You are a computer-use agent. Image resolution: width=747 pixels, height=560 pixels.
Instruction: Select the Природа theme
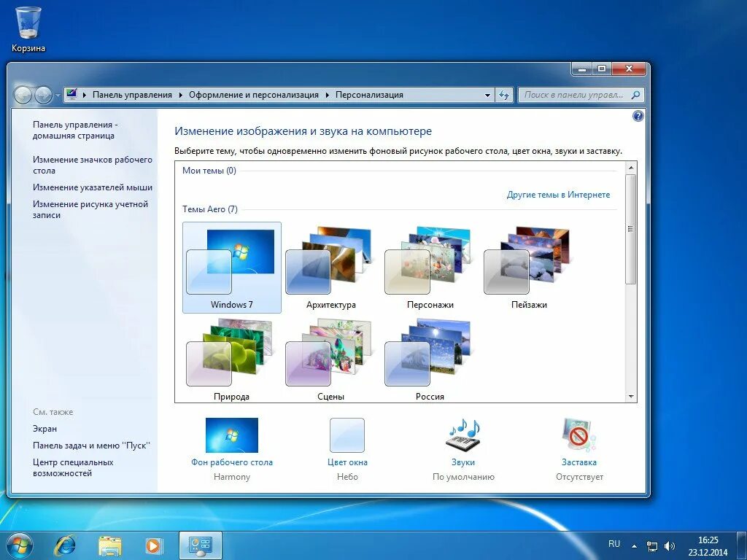(x=231, y=359)
